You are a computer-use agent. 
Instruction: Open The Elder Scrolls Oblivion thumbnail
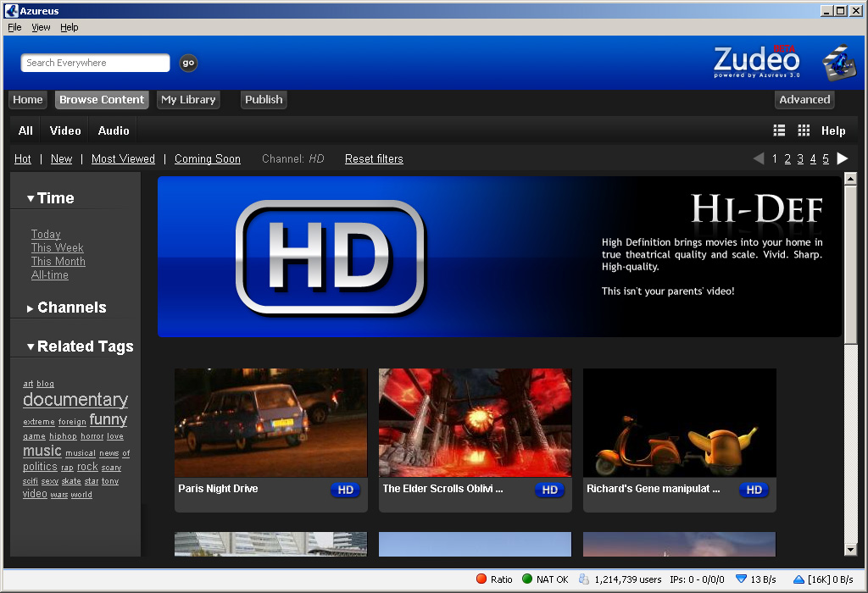pos(475,423)
